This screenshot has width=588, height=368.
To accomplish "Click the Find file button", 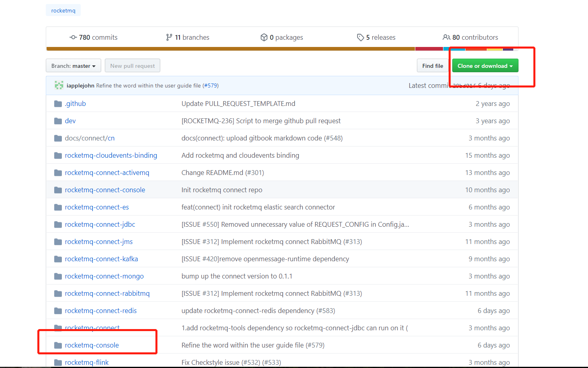I will tap(433, 66).
